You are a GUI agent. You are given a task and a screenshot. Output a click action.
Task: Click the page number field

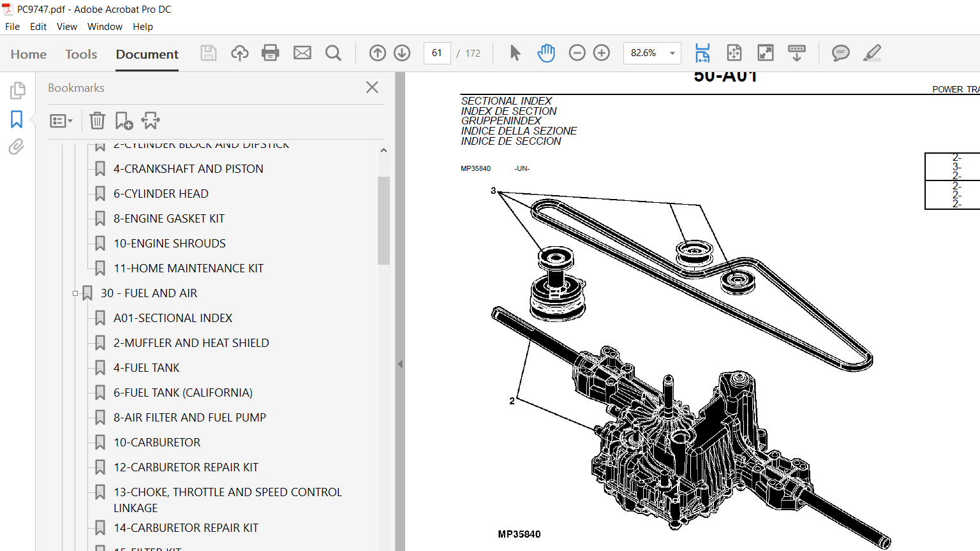(437, 53)
